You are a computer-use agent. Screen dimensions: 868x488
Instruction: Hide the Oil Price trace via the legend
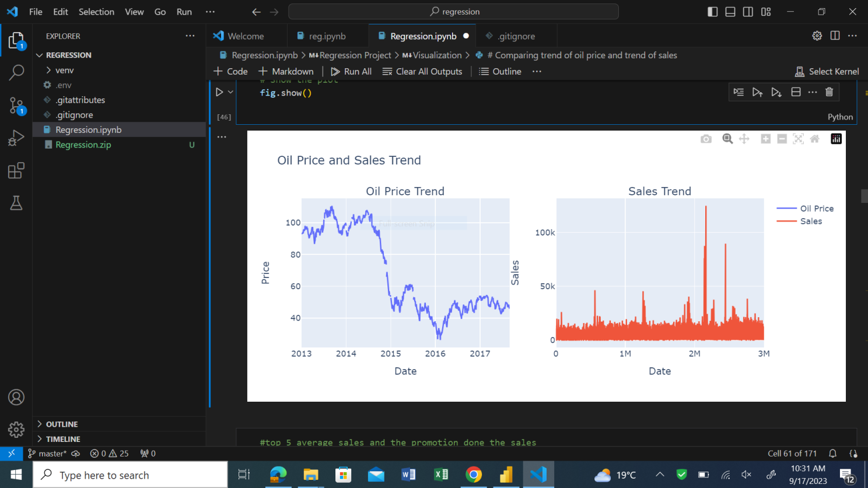(x=816, y=208)
